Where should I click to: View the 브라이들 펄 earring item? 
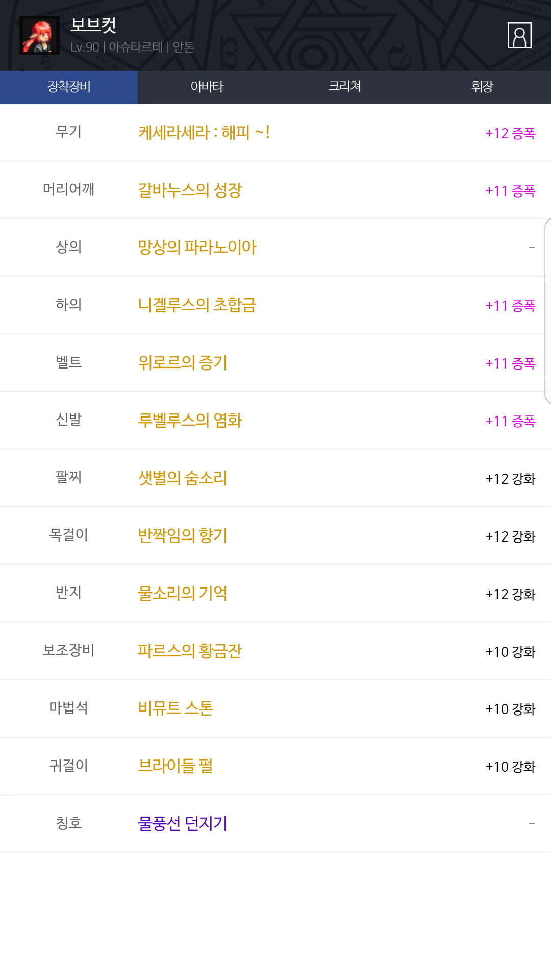coord(176,766)
